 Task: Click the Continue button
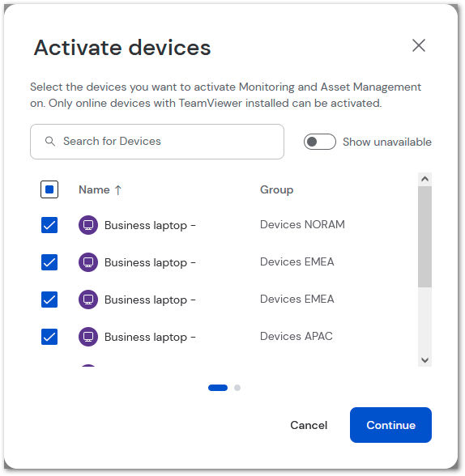tap(390, 425)
